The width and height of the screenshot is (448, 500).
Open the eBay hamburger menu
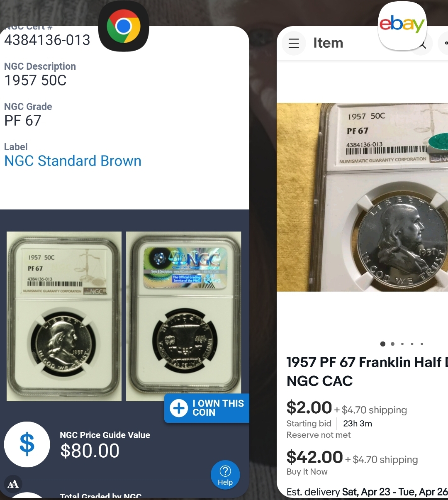tap(294, 43)
